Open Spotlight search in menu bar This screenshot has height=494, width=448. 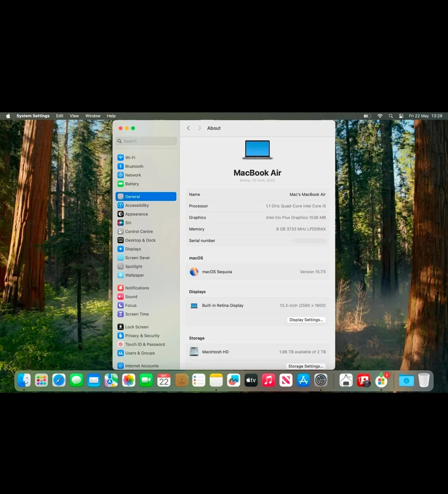tap(391, 116)
